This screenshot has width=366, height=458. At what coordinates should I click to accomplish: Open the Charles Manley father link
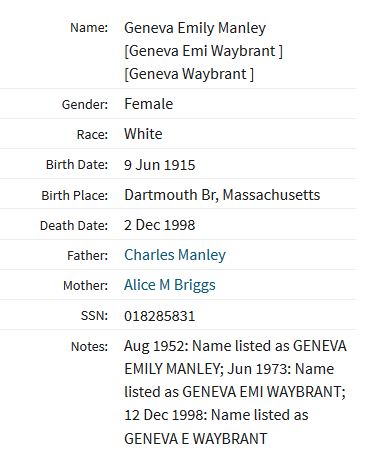click(x=175, y=255)
